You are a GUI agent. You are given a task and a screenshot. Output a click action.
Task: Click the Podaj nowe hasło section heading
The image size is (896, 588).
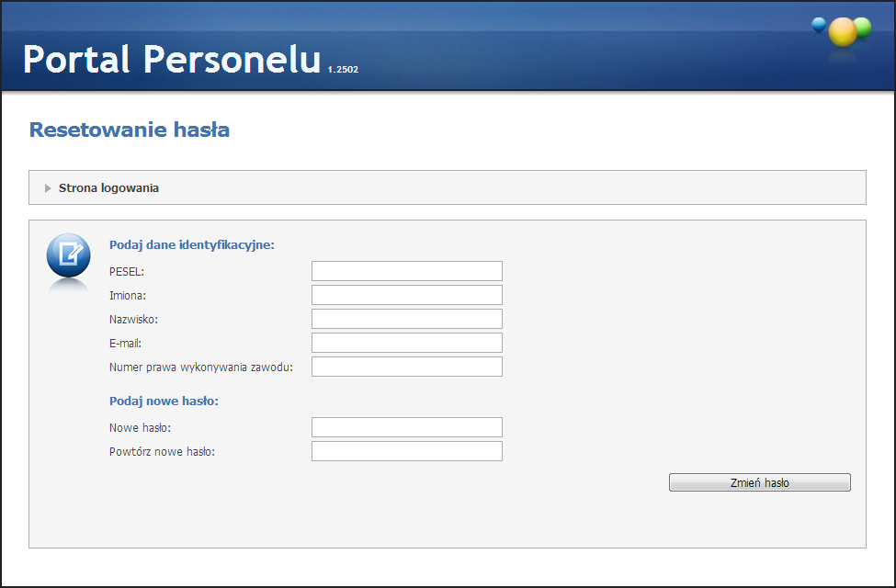point(163,401)
